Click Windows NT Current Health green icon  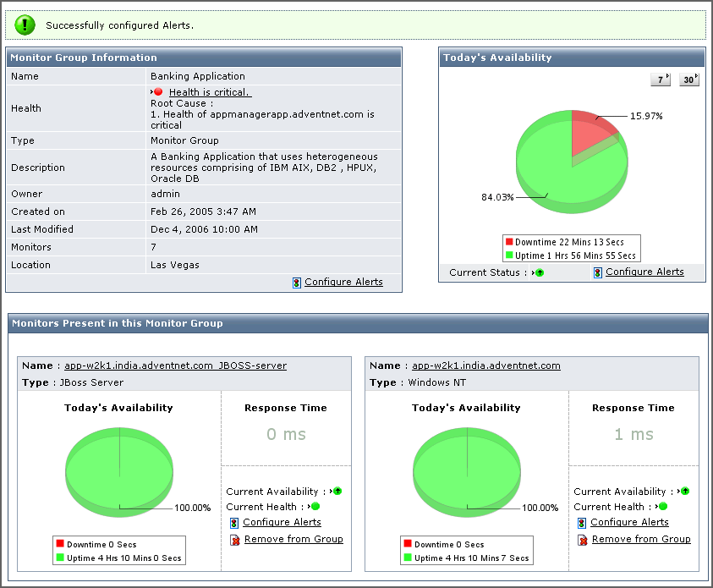(663, 506)
